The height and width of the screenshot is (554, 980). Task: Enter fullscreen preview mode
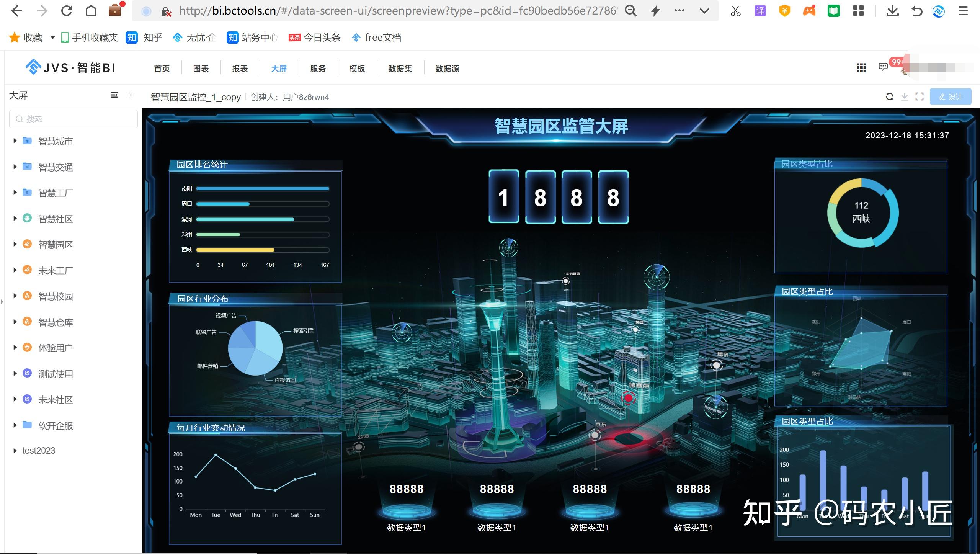click(x=920, y=96)
